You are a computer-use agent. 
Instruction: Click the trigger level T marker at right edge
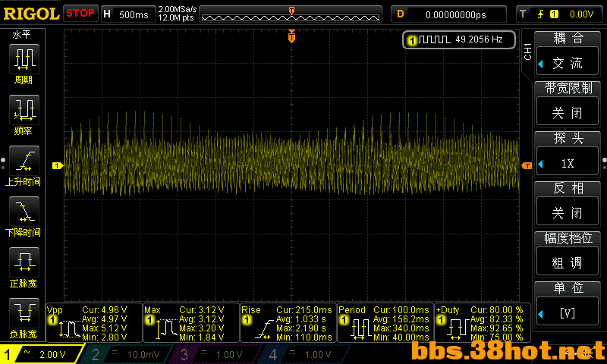527,165
